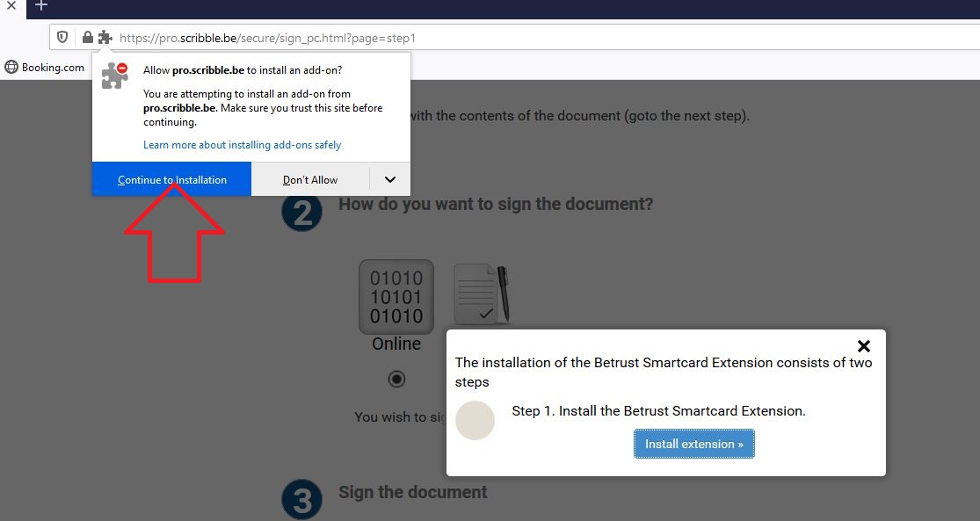This screenshot has height=521, width=980.
Task: Click the gray Step 1 status circle
Action: (475, 421)
